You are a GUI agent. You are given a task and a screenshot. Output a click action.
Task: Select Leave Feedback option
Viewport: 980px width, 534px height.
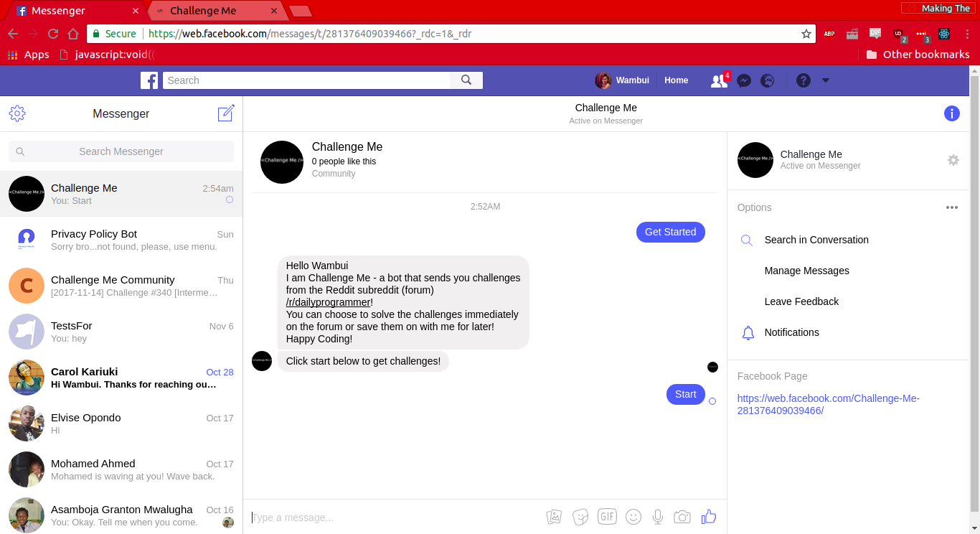pyautogui.click(x=801, y=301)
